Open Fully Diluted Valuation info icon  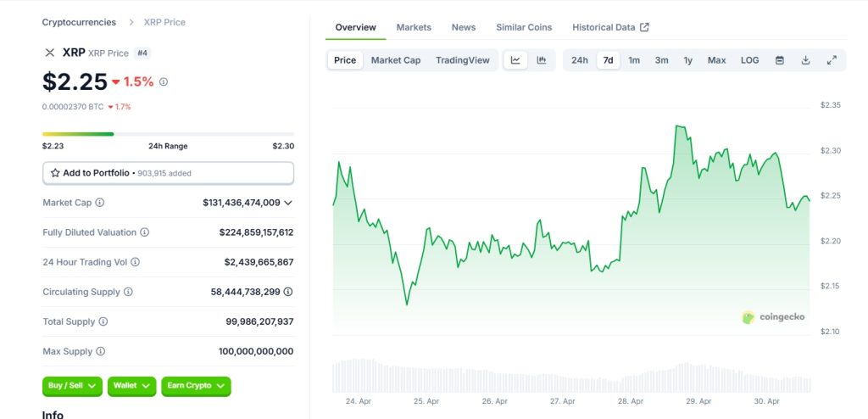point(144,232)
